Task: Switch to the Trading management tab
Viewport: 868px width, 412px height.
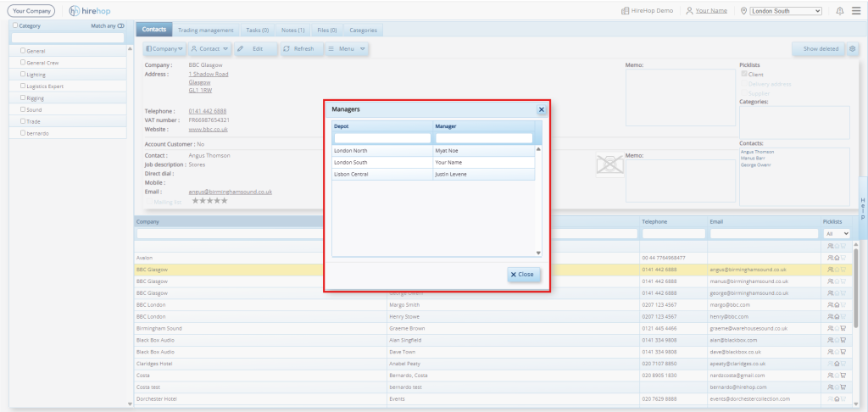Action: 206,31
